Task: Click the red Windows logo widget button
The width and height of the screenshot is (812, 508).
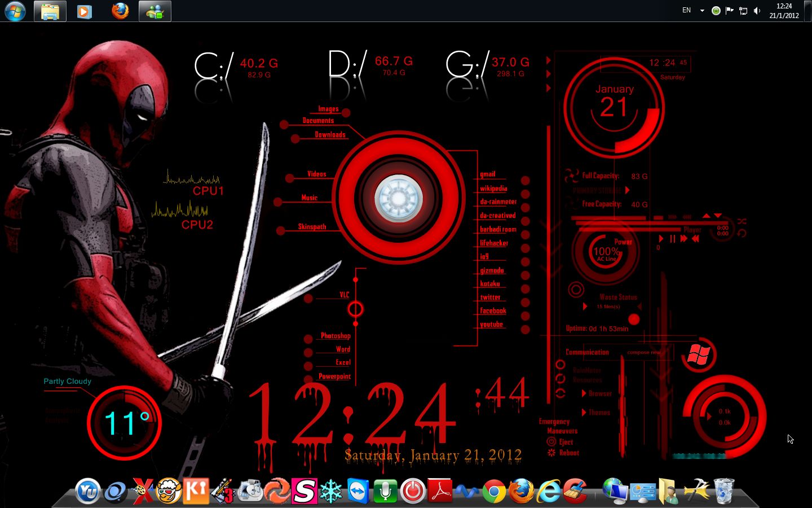Action: click(698, 355)
